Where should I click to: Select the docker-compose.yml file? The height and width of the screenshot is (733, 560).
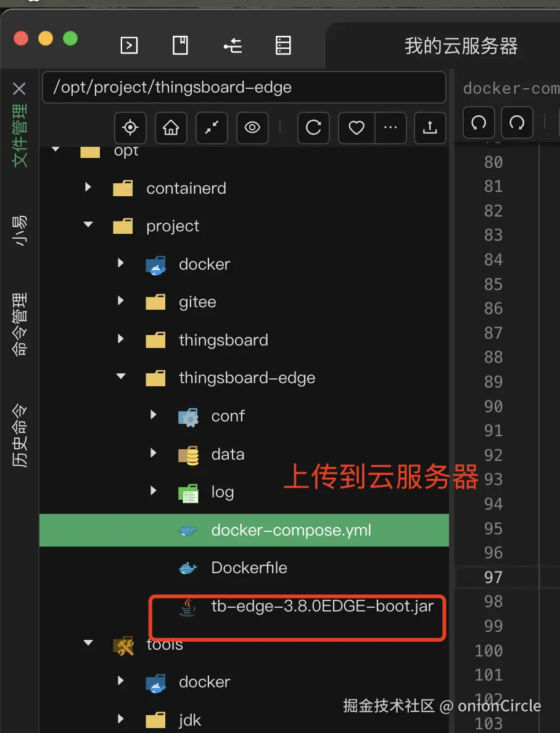coord(244,530)
